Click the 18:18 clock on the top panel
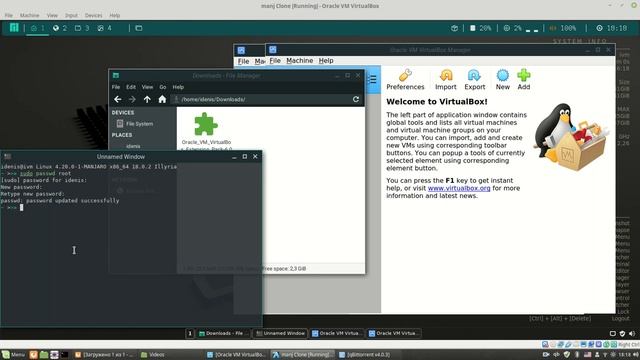Image resolution: width=640 pixels, height=360 pixels. (x=611, y=28)
